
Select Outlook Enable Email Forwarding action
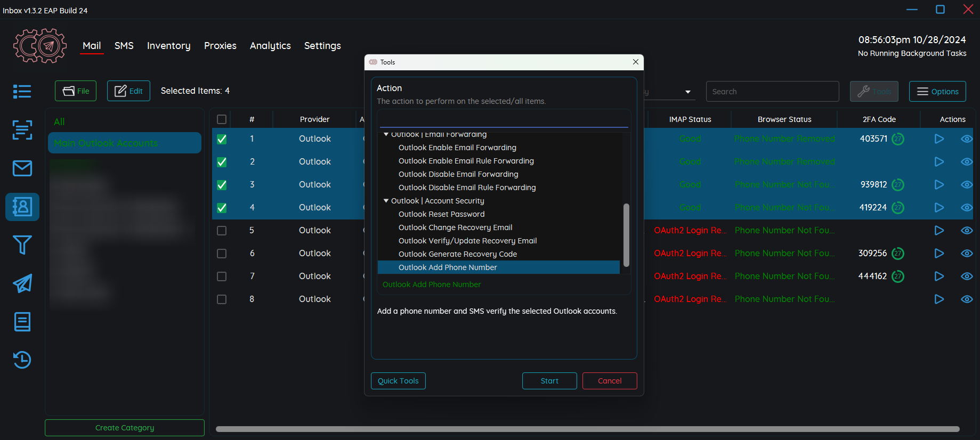pyautogui.click(x=457, y=148)
